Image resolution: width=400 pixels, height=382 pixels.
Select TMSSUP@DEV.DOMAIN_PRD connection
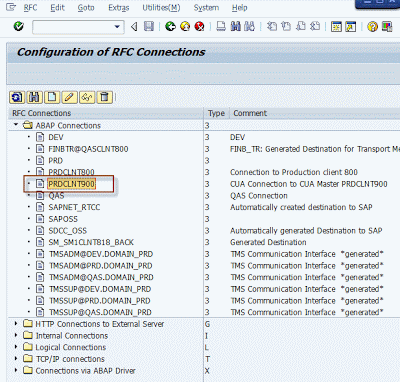click(x=100, y=289)
